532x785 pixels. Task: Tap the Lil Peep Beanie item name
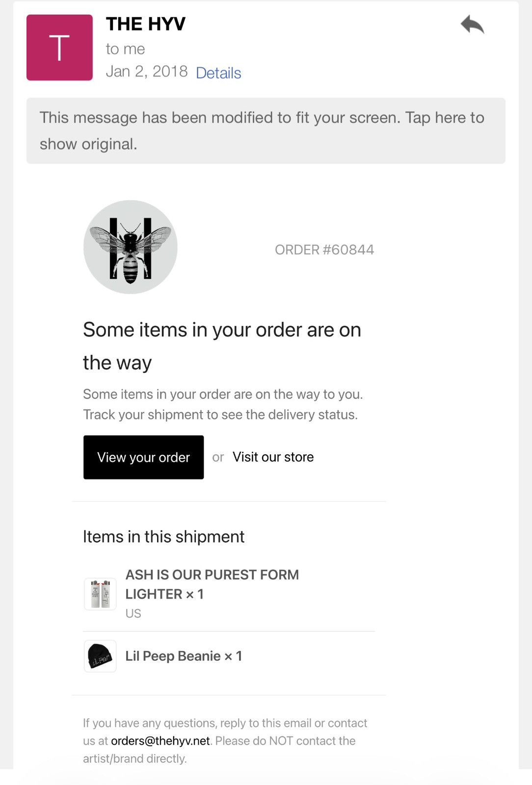click(184, 656)
